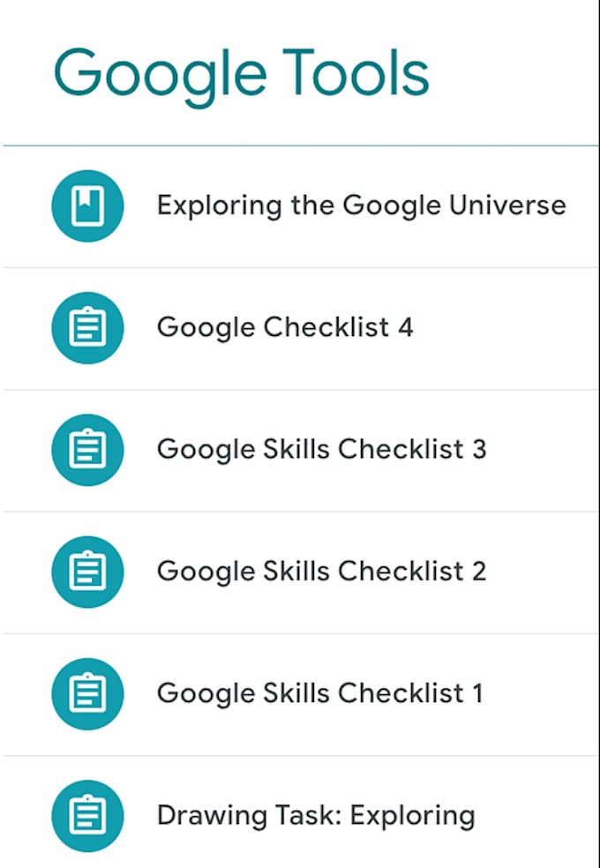Click the bookmarked book icon for Exploring the Google Universe
The image size is (600, 868).
coord(88,205)
